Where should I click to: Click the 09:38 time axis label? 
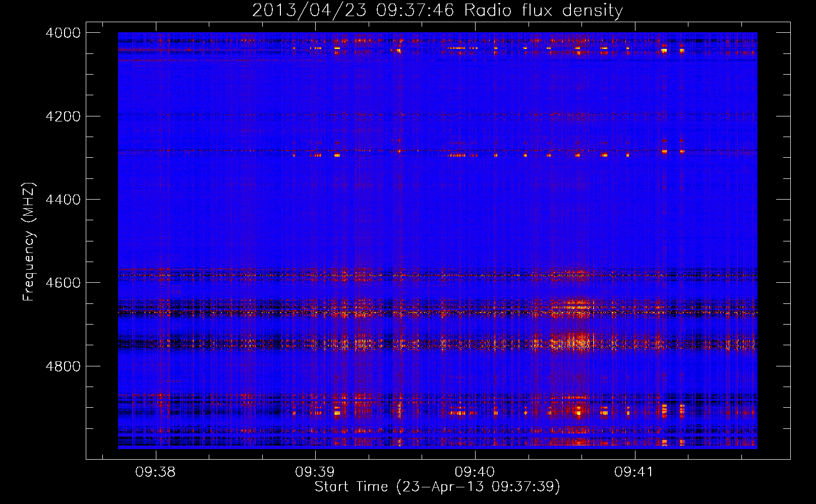click(x=155, y=472)
